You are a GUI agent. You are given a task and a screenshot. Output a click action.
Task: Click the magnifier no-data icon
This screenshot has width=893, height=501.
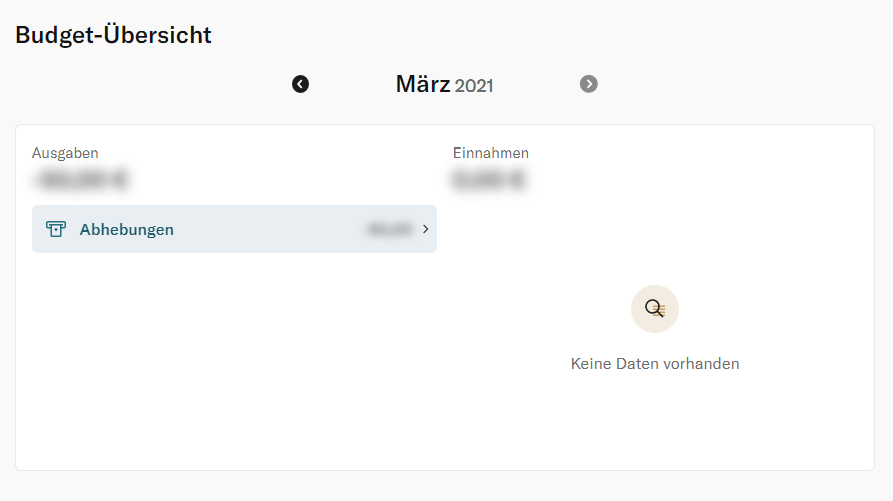click(654, 309)
